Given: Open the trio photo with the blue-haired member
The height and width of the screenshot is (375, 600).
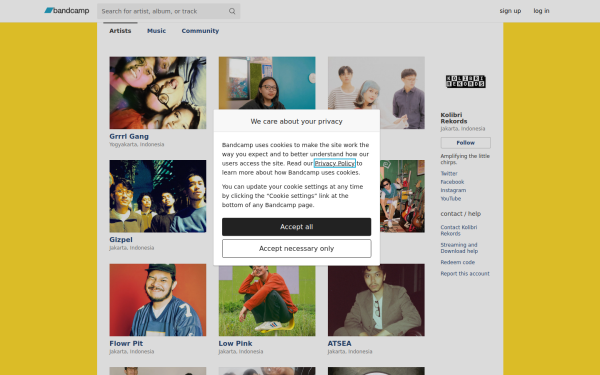Looking at the screenshot, I should pyautogui.click(x=376, y=83).
